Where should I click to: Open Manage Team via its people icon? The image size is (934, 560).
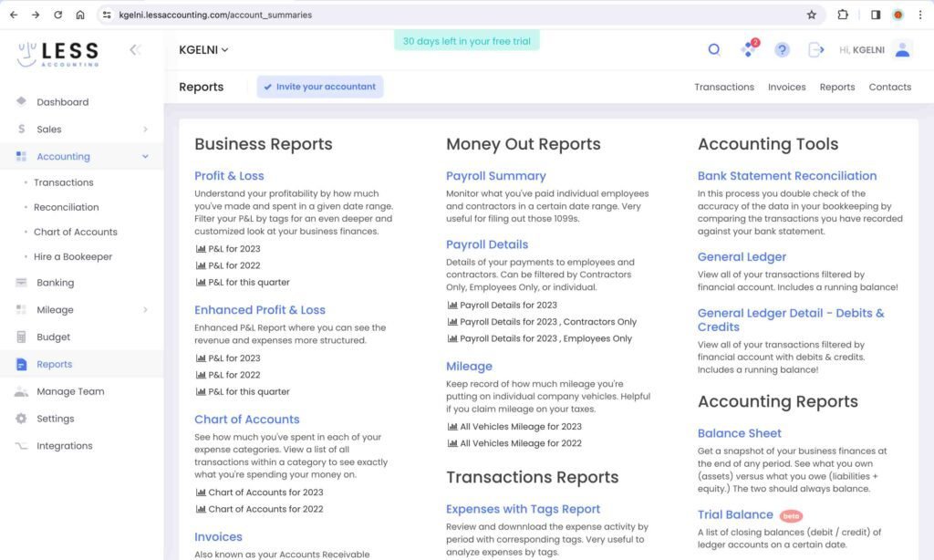20,391
